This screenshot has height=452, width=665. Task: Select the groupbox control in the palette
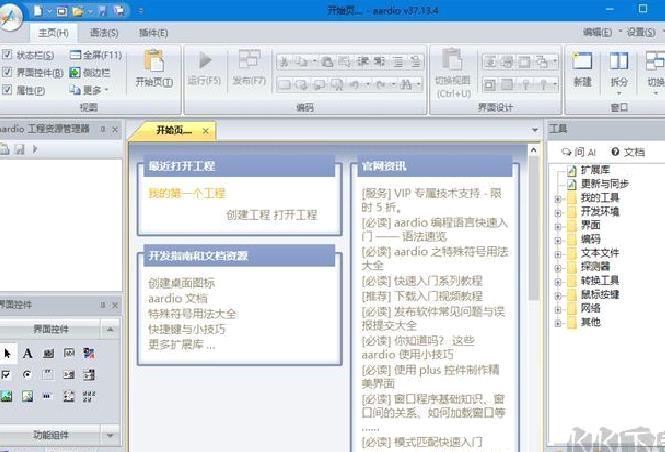point(48,374)
